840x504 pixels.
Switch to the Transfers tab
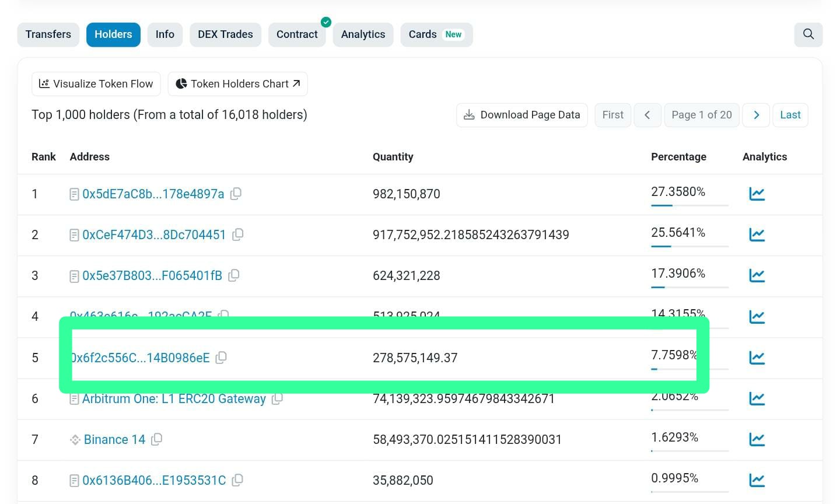coord(48,34)
